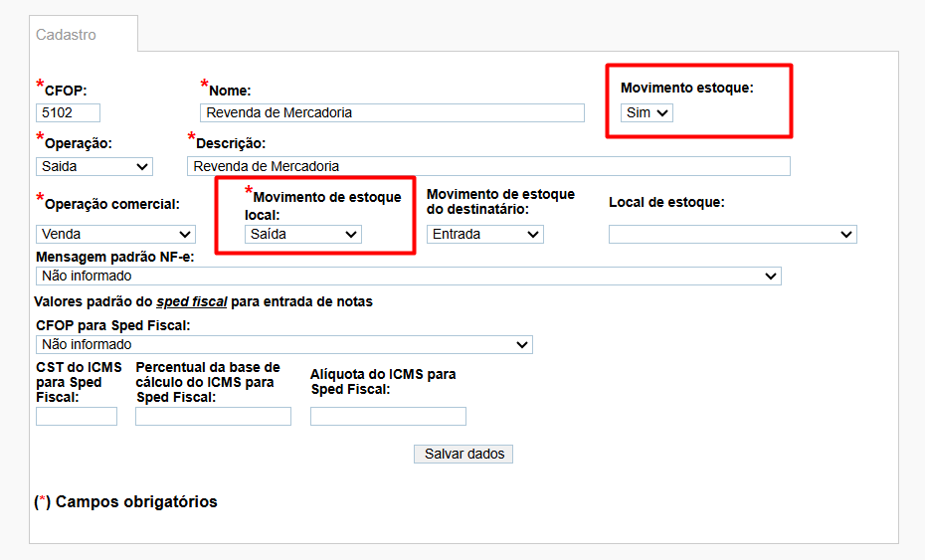Focus the Percentual da base de cálculo field

213,416
